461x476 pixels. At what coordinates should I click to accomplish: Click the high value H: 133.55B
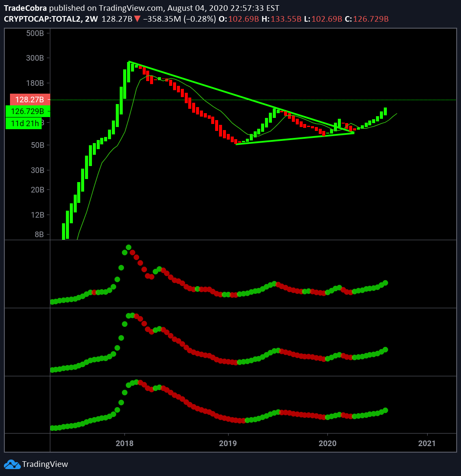281,19
